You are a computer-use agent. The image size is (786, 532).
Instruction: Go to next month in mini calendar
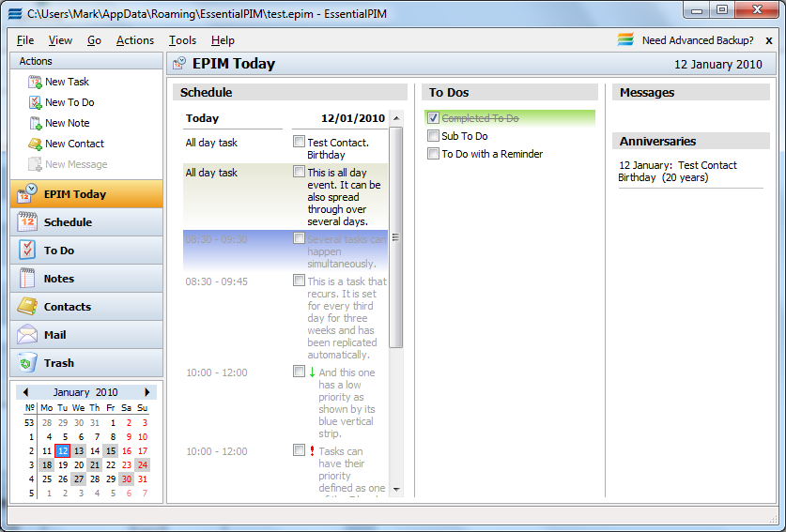pos(146,392)
